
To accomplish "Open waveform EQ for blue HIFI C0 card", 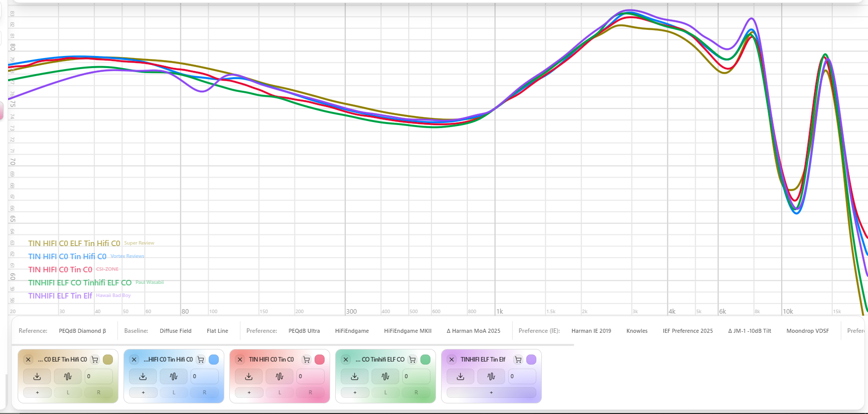I will pyautogui.click(x=173, y=376).
